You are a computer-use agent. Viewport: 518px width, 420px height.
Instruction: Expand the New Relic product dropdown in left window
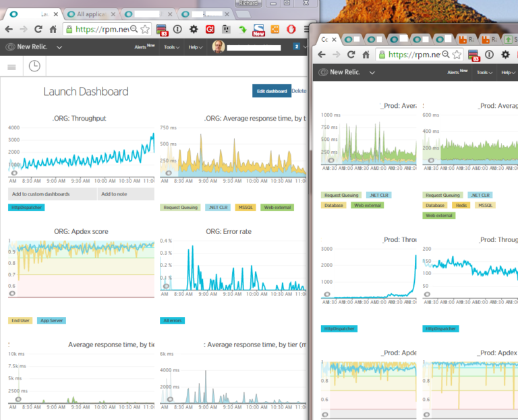pos(59,47)
